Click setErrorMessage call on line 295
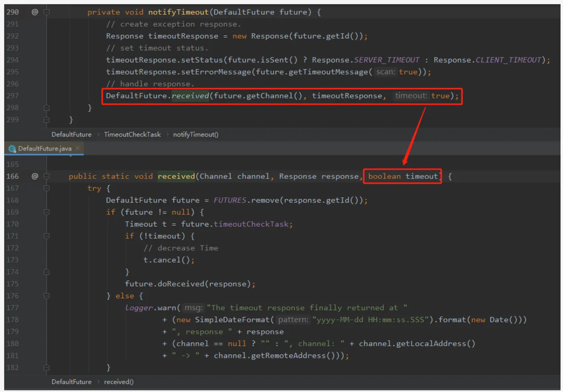Image resolution: width=563 pixels, height=392 pixels. pyautogui.click(x=216, y=72)
